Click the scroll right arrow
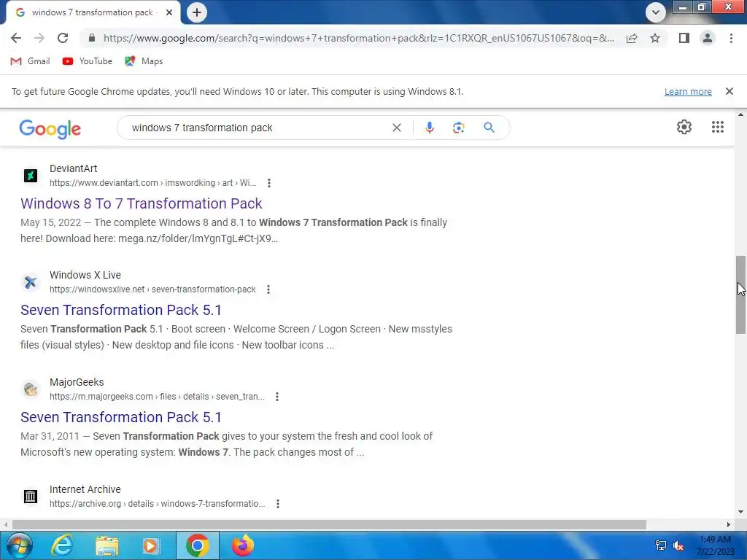 tap(729, 524)
